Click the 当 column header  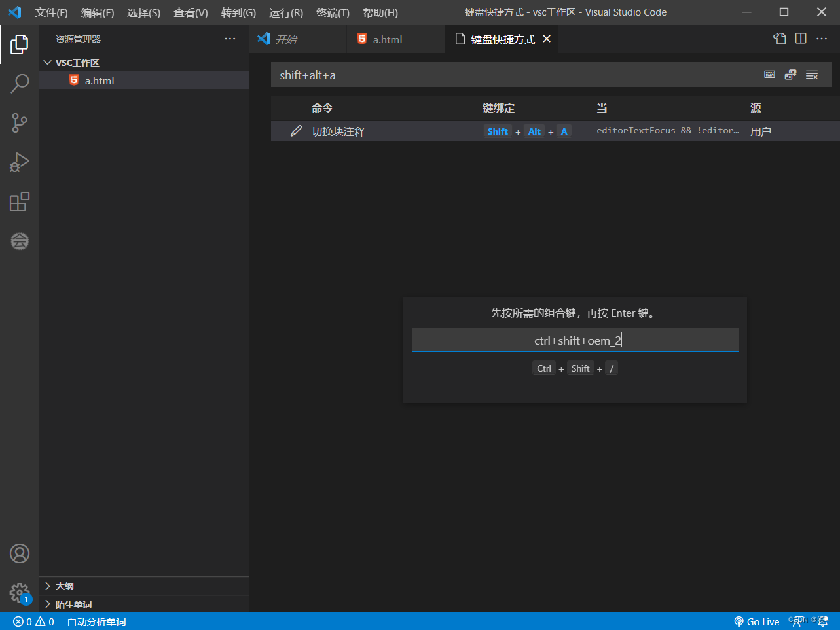point(602,108)
